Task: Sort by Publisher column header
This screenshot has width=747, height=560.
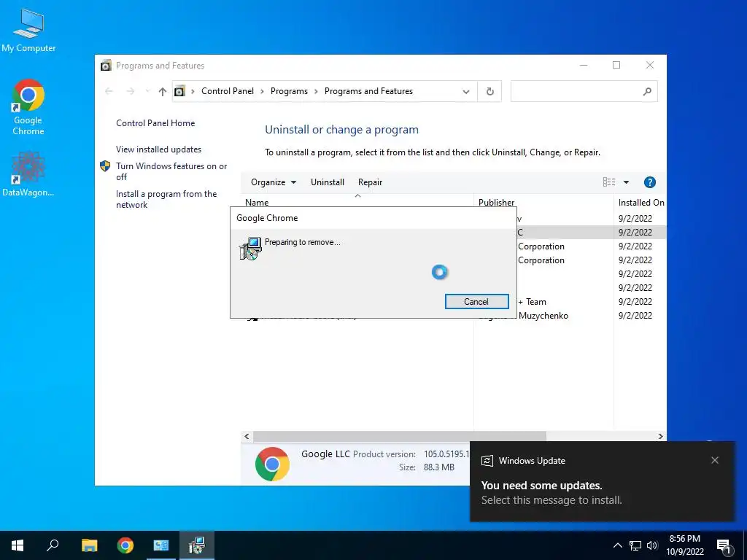Action: 543,203
